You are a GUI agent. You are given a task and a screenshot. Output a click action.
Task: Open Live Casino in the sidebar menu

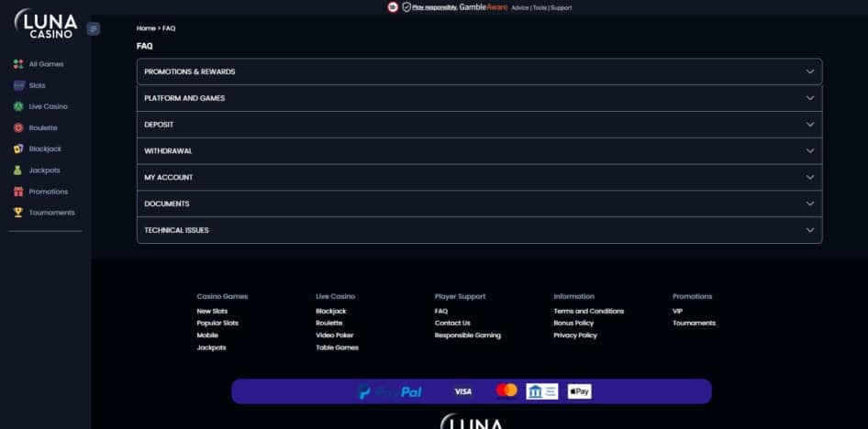[x=48, y=106]
